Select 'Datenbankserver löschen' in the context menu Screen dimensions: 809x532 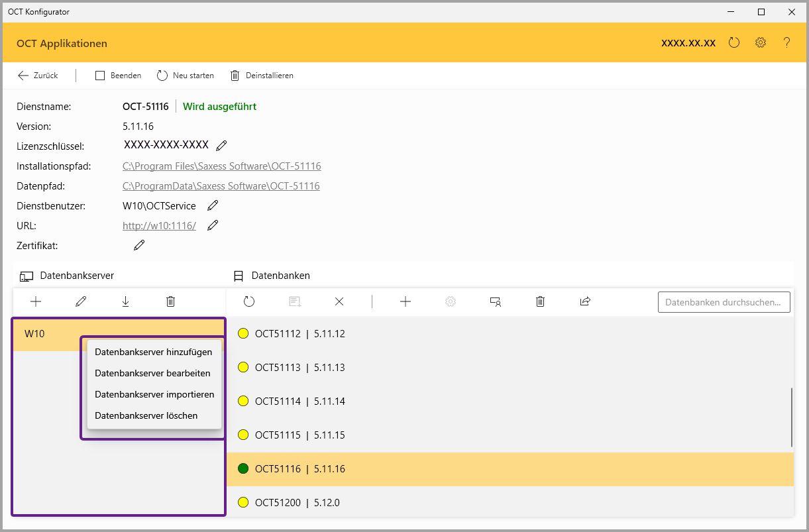(146, 416)
